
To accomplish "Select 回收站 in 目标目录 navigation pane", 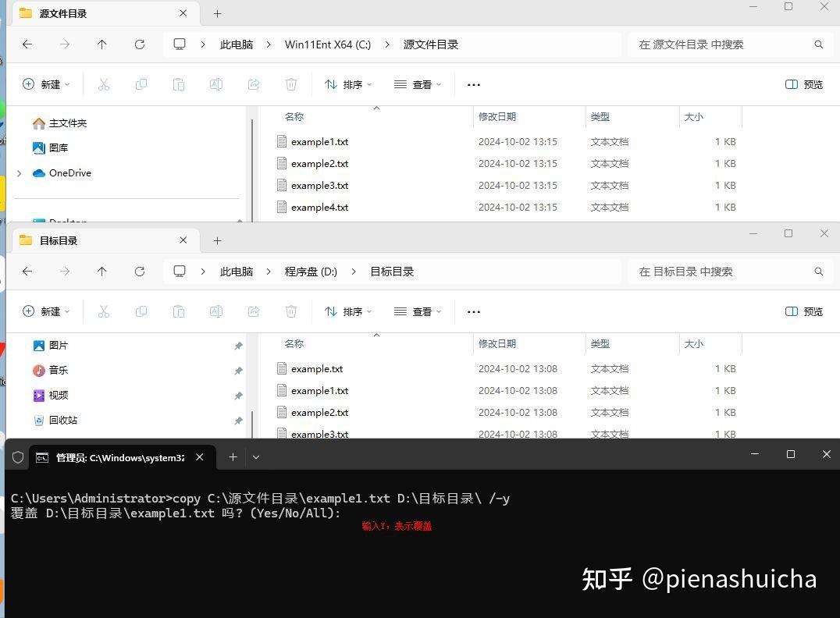I will pyautogui.click(x=55, y=421).
